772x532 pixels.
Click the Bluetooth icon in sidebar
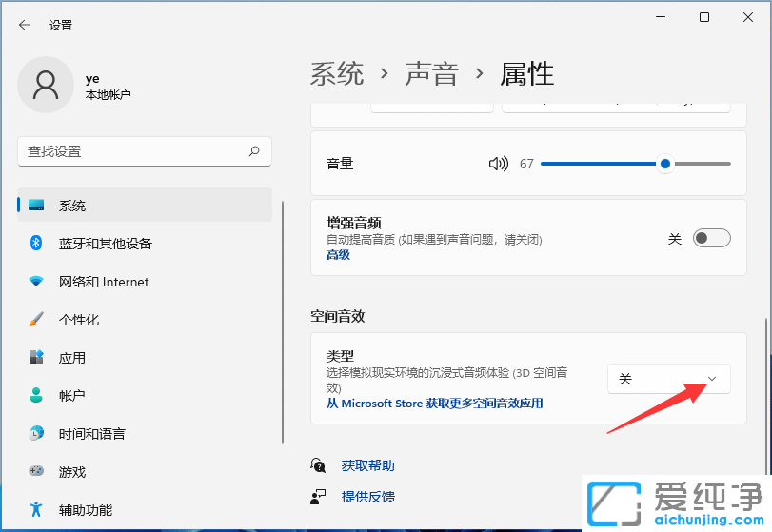pyautogui.click(x=36, y=243)
